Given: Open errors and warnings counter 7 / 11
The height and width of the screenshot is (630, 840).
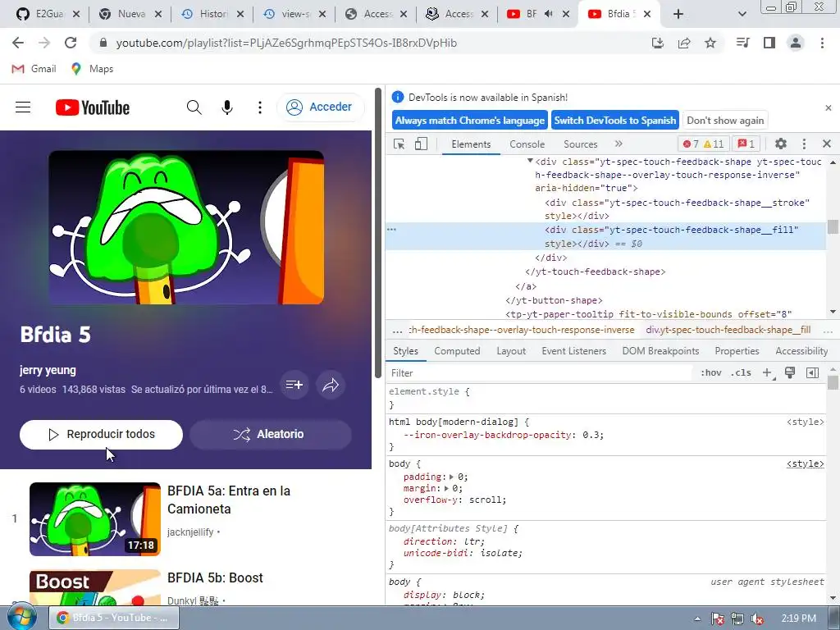Looking at the screenshot, I should coord(703,144).
